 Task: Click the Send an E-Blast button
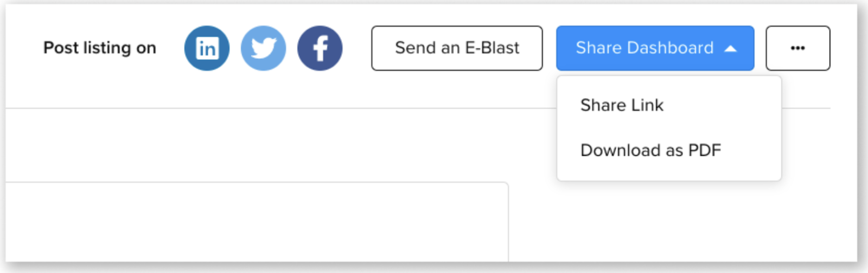pyautogui.click(x=457, y=48)
